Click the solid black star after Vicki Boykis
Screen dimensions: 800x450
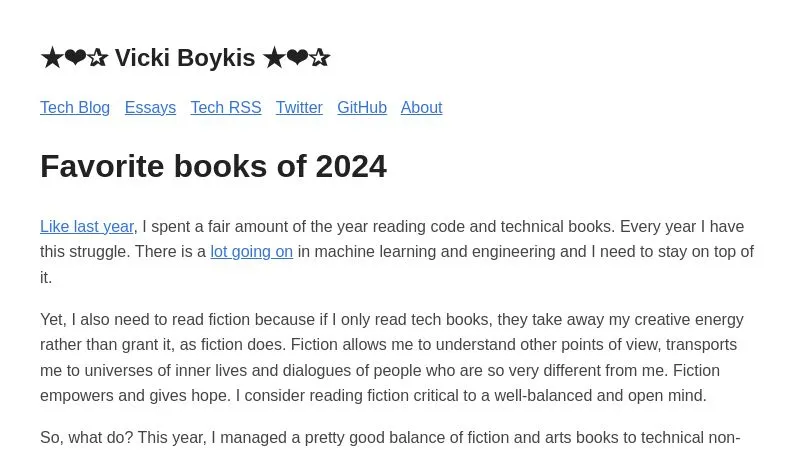pyautogui.click(x=274, y=59)
